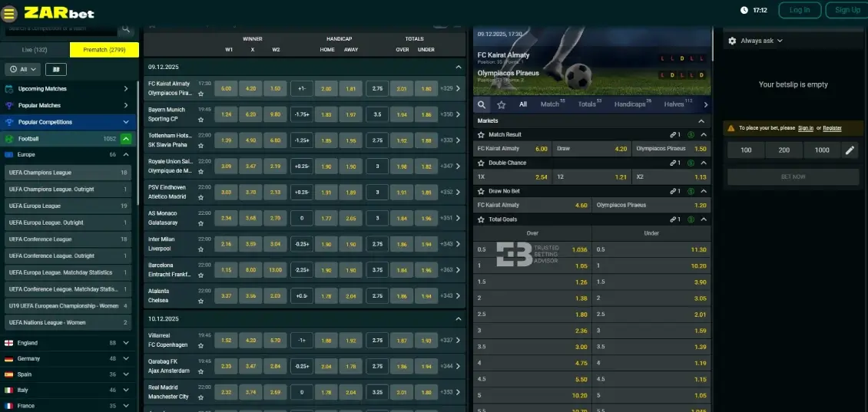The width and height of the screenshot is (868, 412).
Task: Show favorite markets star tab
Action: (502, 104)
